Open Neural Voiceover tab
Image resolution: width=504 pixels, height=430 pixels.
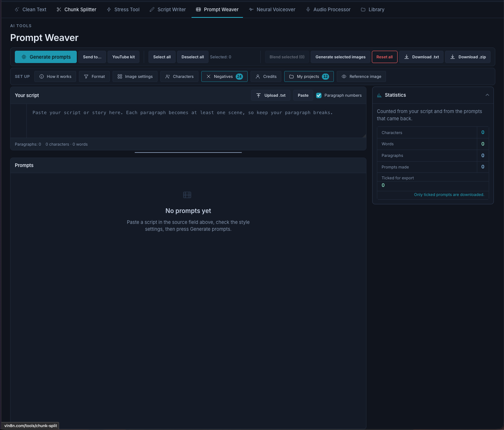click(x=272, y=9)
